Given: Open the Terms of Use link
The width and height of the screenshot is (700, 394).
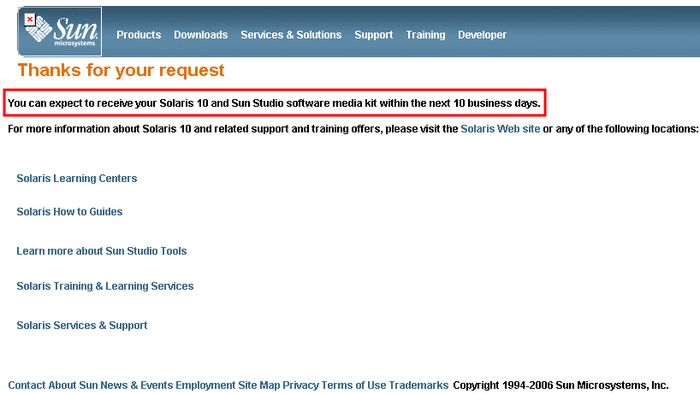Looking at the screenshot, I should [354, 385].
